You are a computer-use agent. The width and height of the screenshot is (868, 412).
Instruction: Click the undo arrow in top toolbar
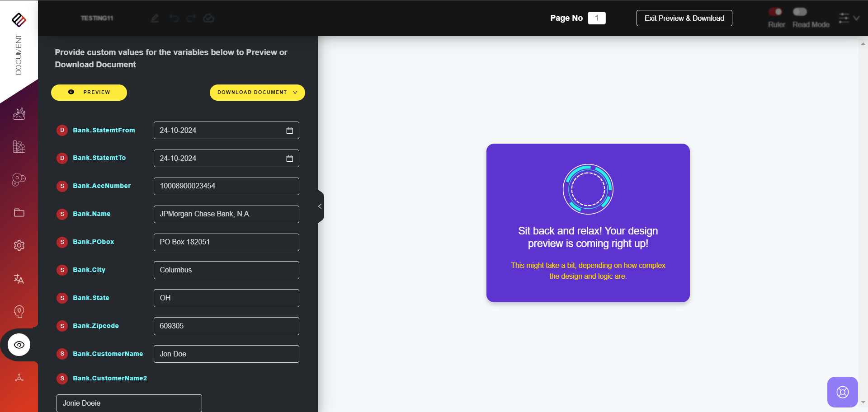tap(174, 18)
